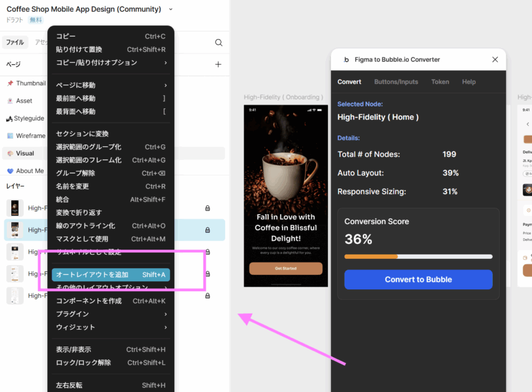Select the fifth layer thumbnail

tap(15, 296)
